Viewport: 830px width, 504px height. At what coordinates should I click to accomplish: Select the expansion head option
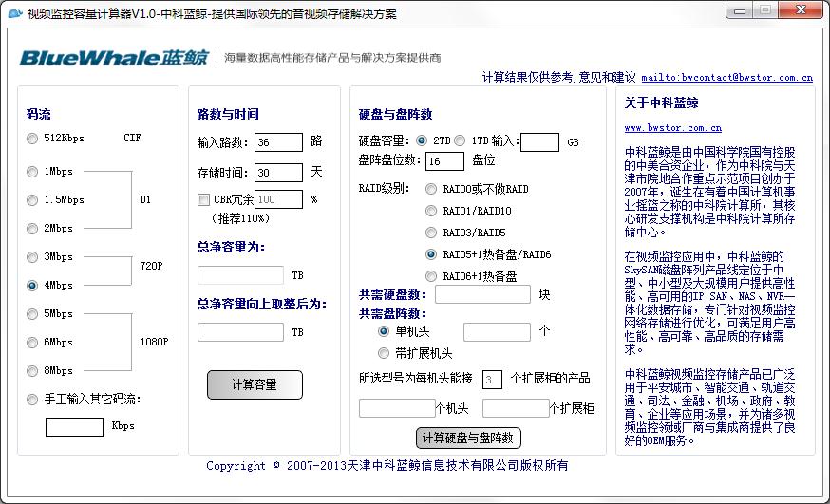tap(385, 353)
